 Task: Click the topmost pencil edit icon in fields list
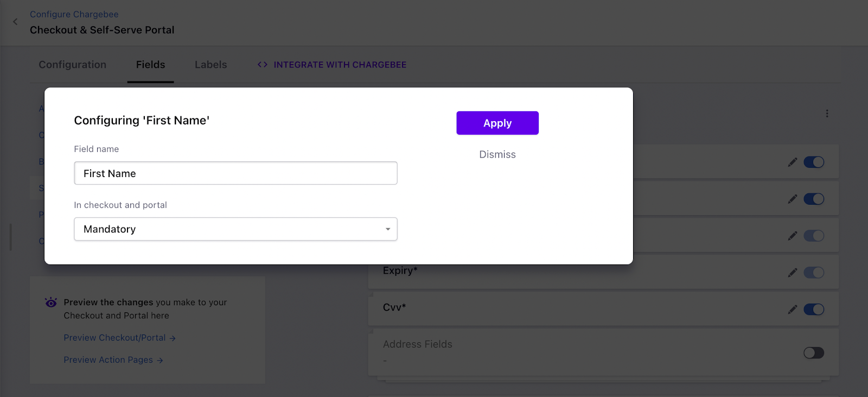(793, 162)
